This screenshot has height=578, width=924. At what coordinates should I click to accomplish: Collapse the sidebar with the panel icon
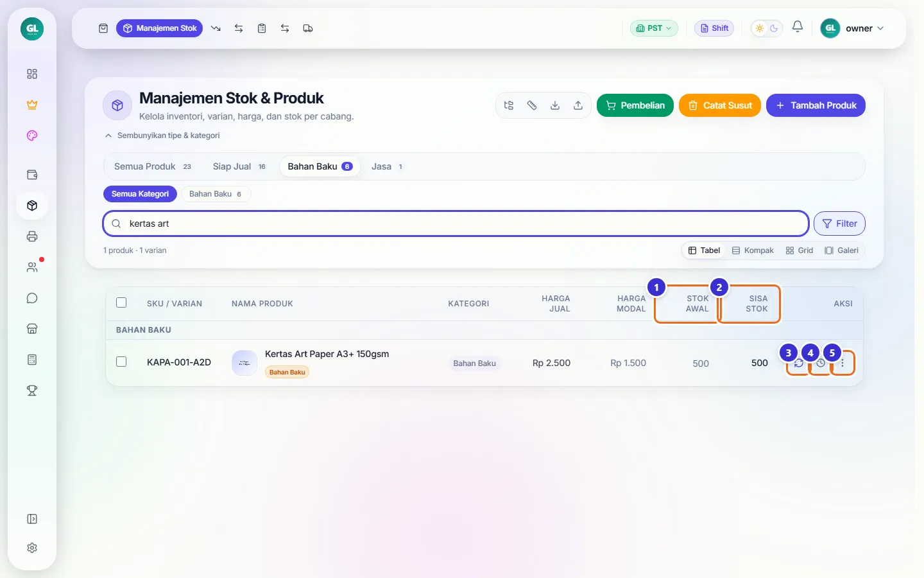click(32, 519)
